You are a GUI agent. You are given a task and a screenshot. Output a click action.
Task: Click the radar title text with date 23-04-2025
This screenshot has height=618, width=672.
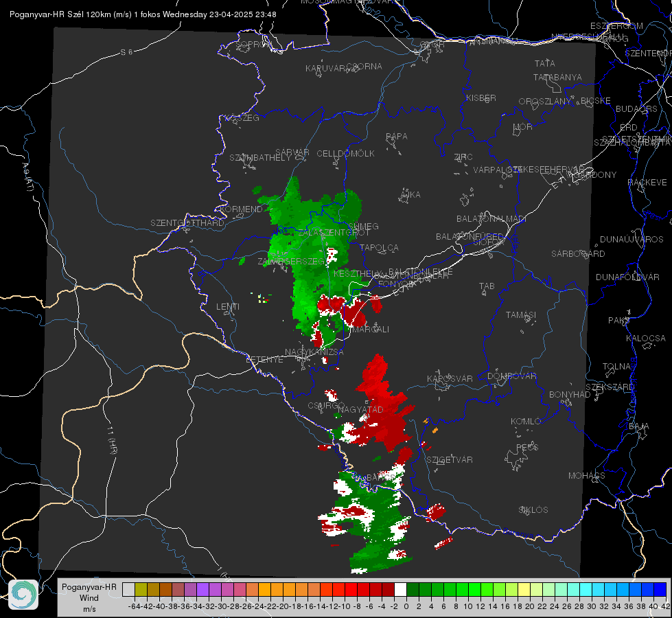coord(143,14)
